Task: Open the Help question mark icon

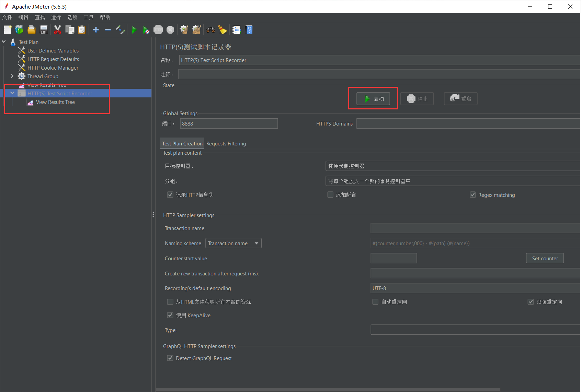Action: click(x=249, y=30)
